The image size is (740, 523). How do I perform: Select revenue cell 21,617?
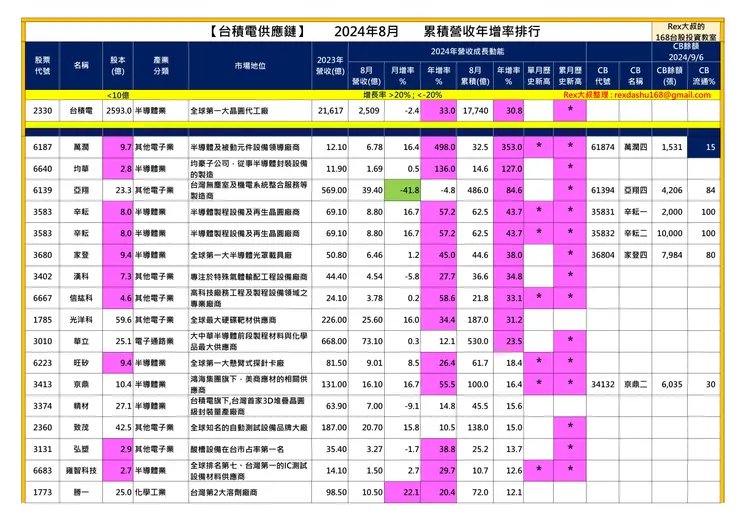coord(330,111)
